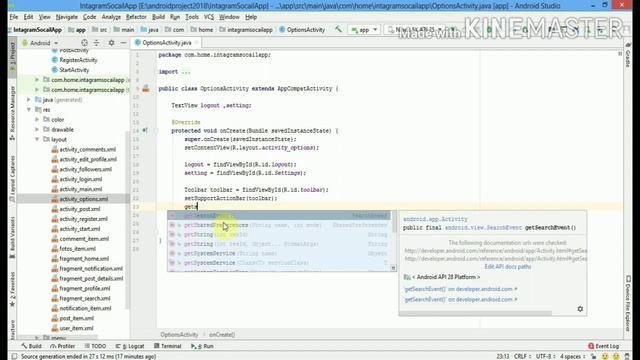The image size is (640, 360).
Task: Select getSystemService(String name) suggestion
Action: click(x=279, y=253)
